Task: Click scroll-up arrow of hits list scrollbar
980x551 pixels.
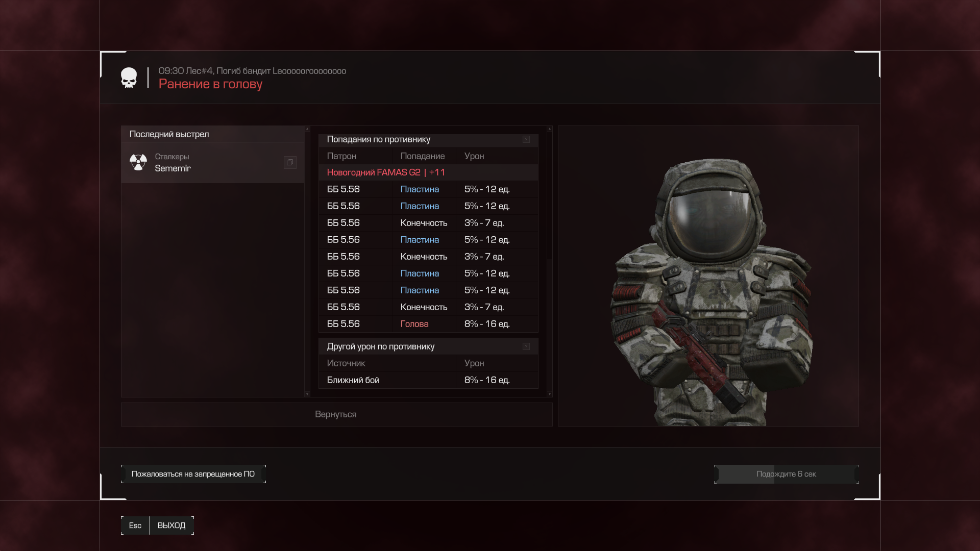Action: (x=549, y=129)
